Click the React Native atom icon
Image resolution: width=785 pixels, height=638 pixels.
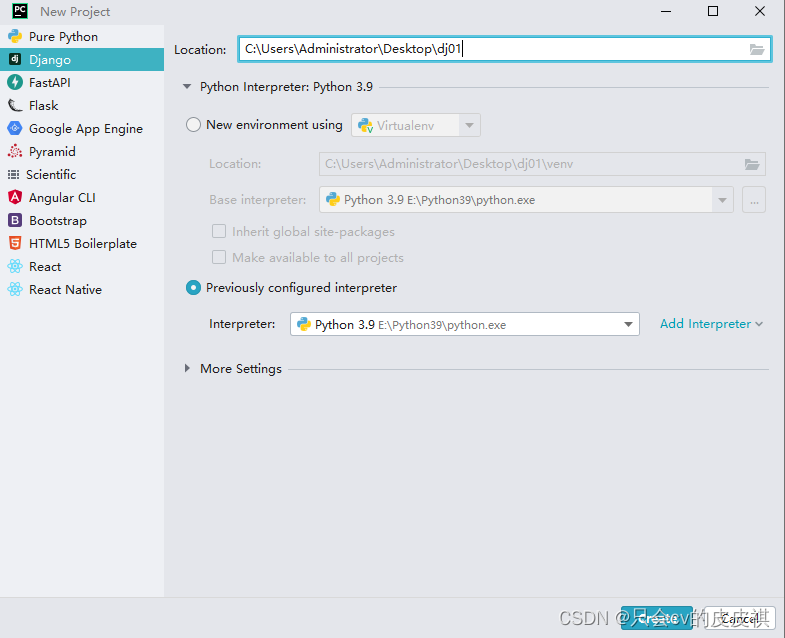[x=15, y=289]
